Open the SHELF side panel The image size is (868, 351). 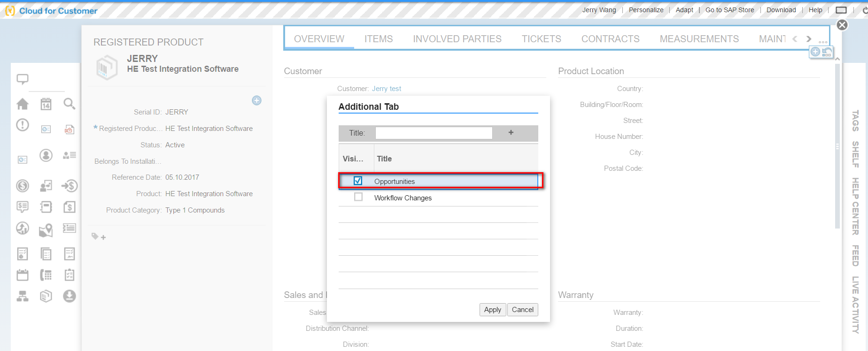[x=855, y=154]
